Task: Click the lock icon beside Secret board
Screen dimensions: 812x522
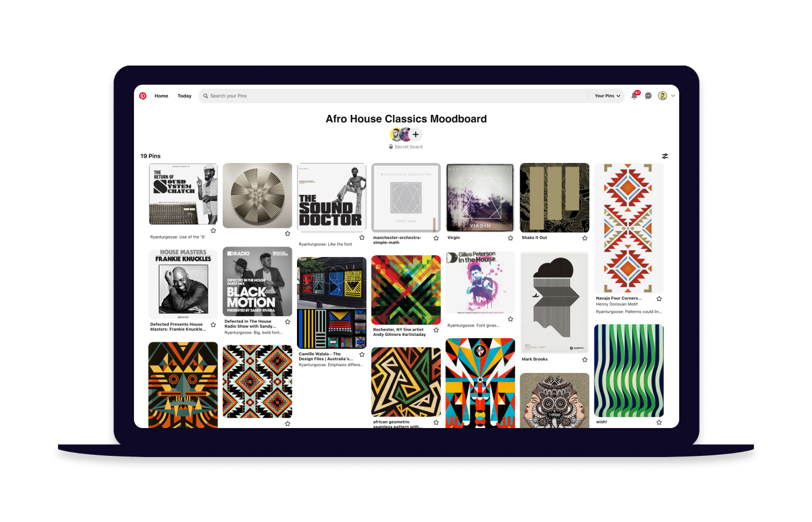Action: tap(391, 147)
